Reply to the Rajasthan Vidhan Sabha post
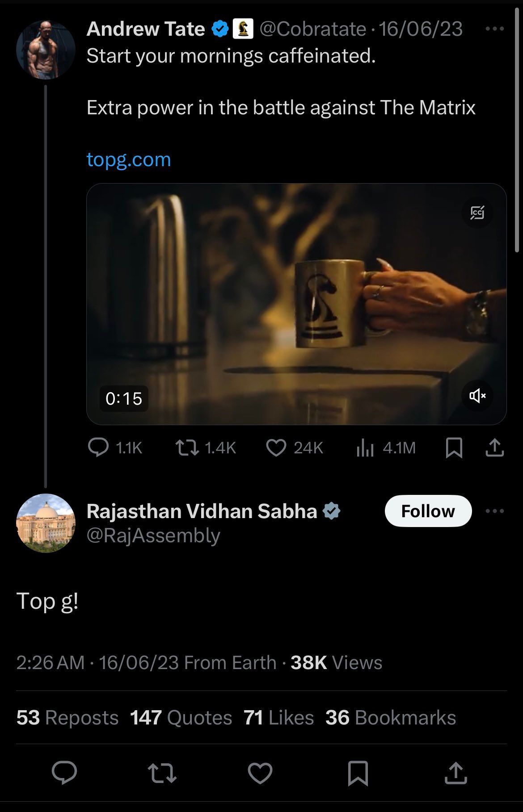Image resolution: width=523 pixels, height=812 pixels. tap(64, 773)
